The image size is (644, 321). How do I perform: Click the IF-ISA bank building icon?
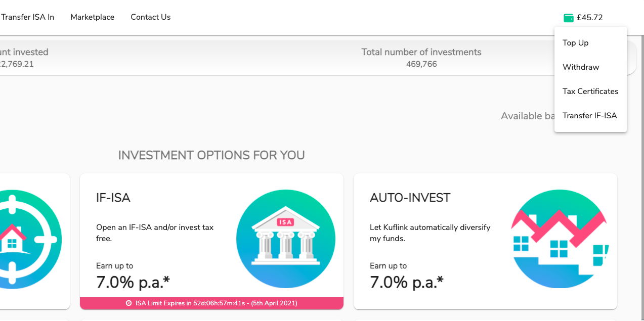pyautogui.click(x=286, y=239)
